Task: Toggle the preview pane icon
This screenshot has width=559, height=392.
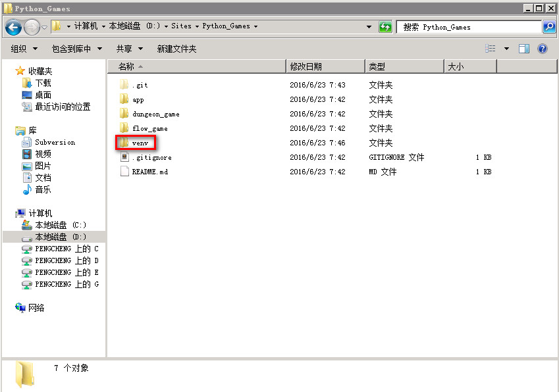Action: coord(524,49)
